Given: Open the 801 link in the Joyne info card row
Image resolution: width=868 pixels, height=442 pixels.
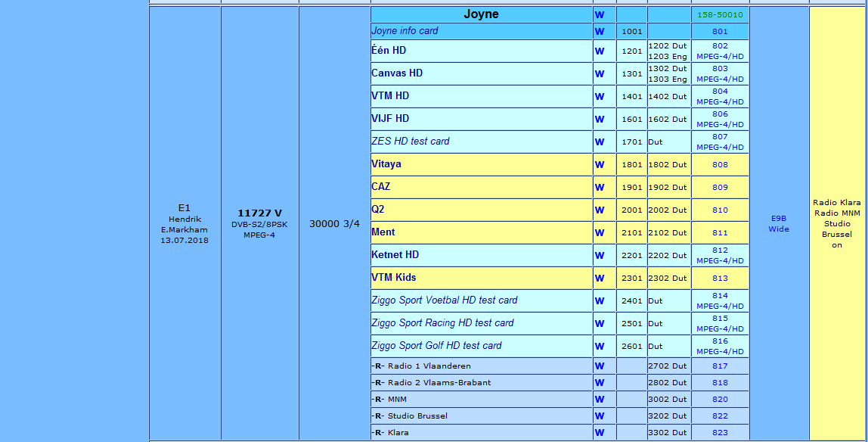Looking at the screenshot, I should point(720,32).
